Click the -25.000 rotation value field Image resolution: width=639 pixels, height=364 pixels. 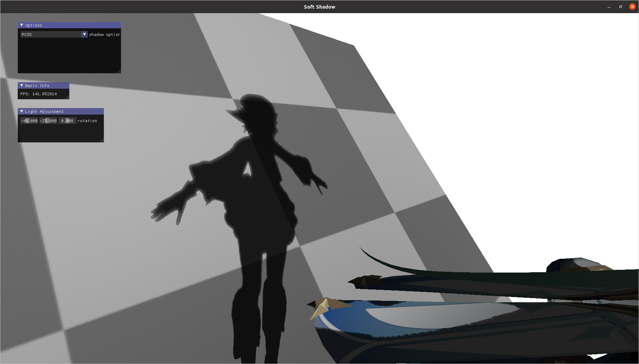tap(48, 121)
